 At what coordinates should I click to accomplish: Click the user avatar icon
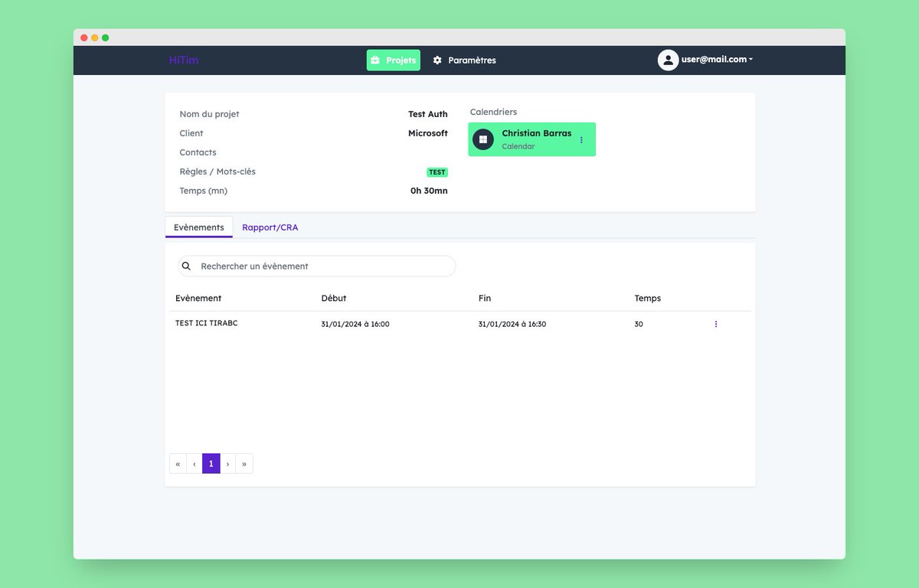(668, 60)
